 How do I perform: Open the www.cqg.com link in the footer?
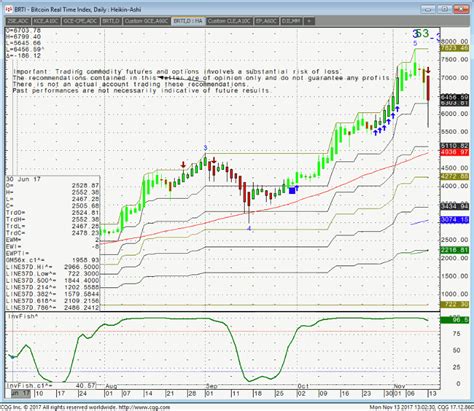(144, 407)
